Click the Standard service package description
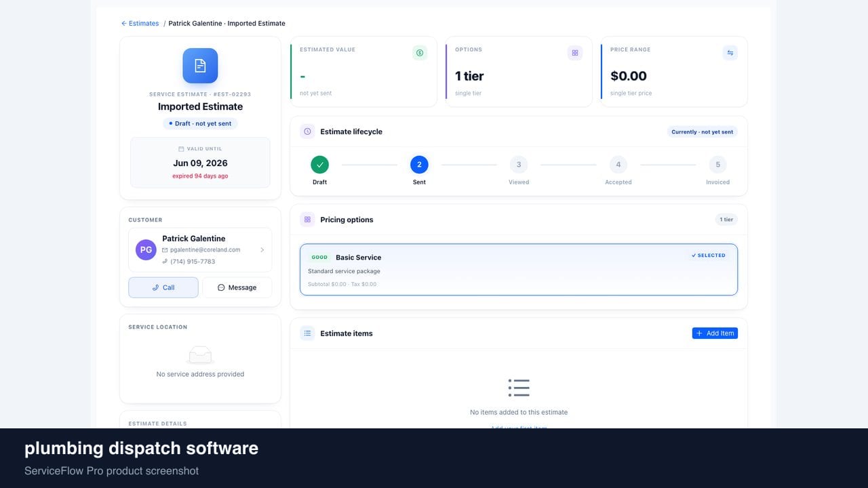 [x=344, y=271]
